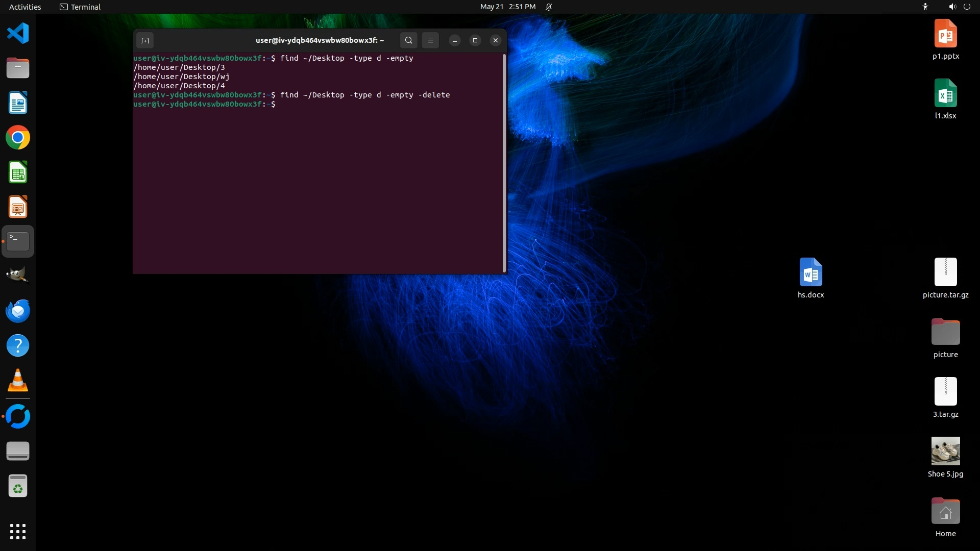Launch GIMP from dock
Viewport: 980px width, 551px height.
(x=18, y=275)
